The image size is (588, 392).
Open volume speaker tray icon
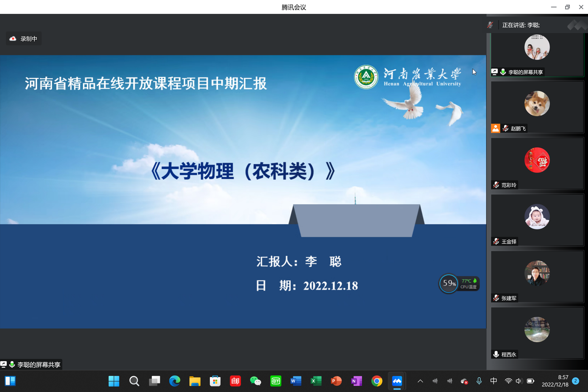coord(519,381)
